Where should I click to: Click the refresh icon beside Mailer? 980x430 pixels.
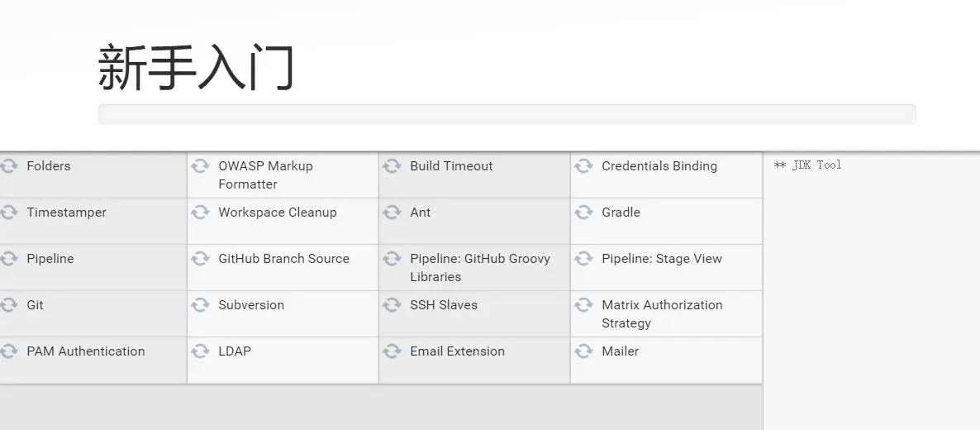(583, 351)
